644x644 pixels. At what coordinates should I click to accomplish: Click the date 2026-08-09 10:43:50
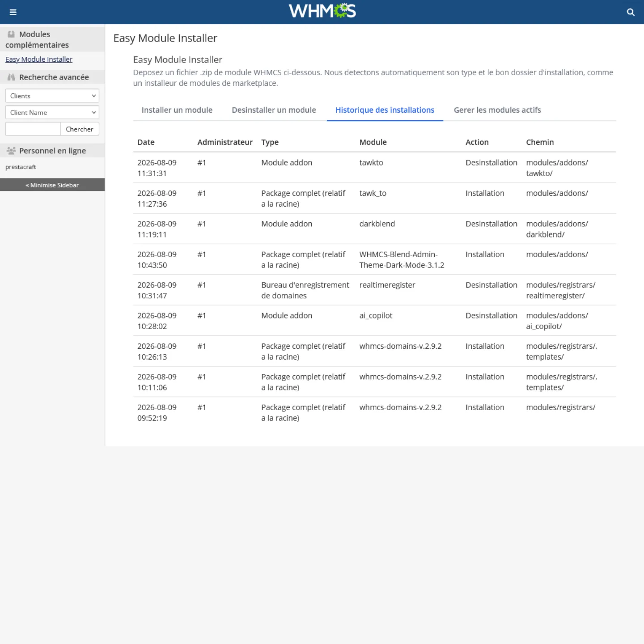coord(157,259)
